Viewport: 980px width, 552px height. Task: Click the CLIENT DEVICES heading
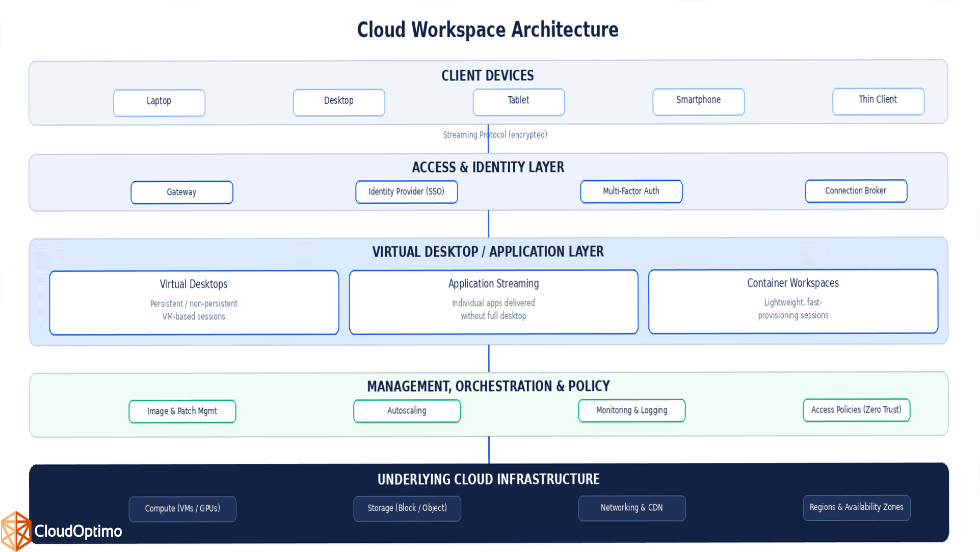pyautogui.click(x=488, y=75)
